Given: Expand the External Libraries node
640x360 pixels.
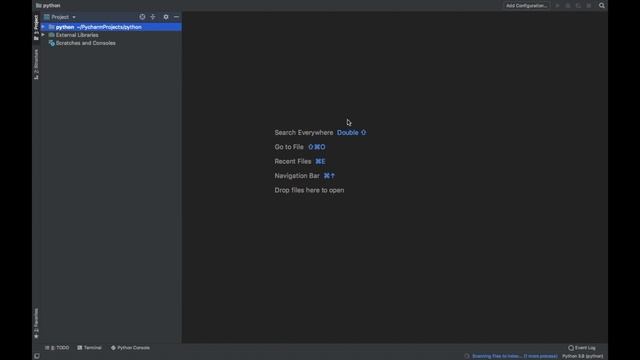Looking at the screenshot, I should point(43,35).
